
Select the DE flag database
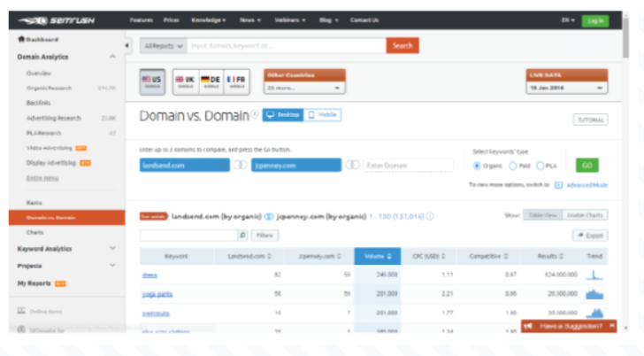pos(211,81)
